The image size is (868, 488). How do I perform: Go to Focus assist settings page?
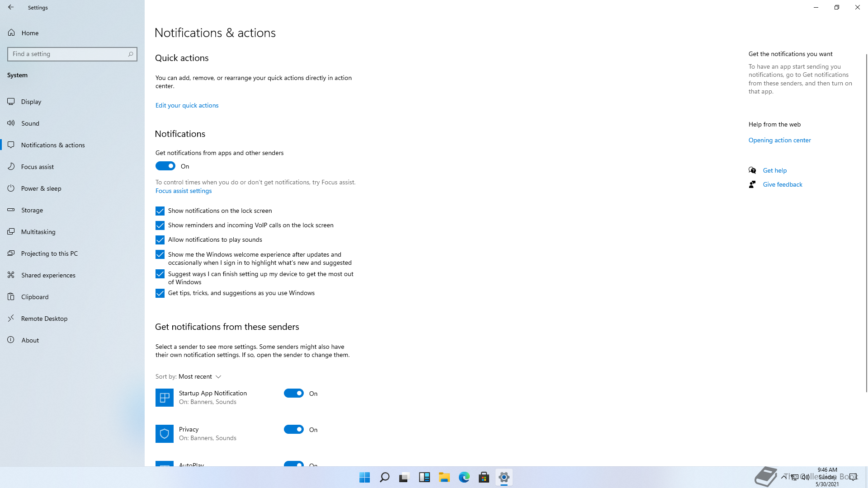pyautogui.click(x=72, y=167)
